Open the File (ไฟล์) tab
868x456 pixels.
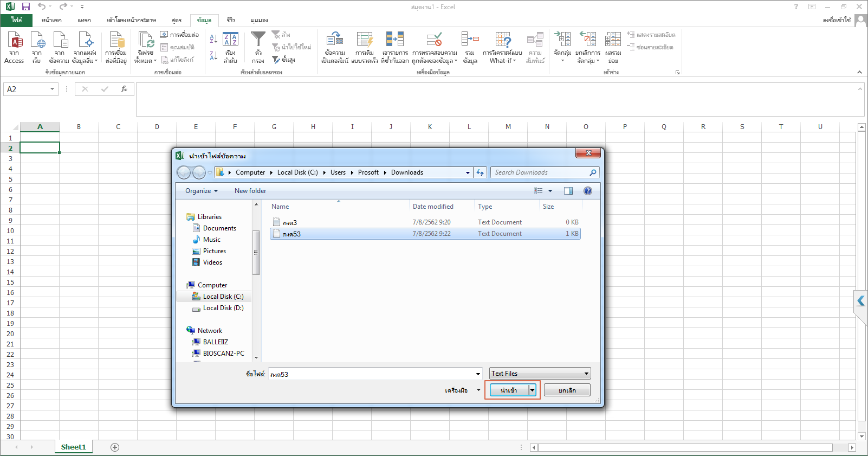point(17,20)
